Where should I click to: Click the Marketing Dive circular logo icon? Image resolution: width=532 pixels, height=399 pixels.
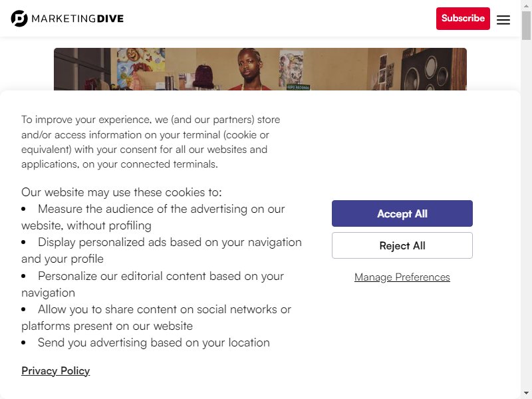(19, 19)
